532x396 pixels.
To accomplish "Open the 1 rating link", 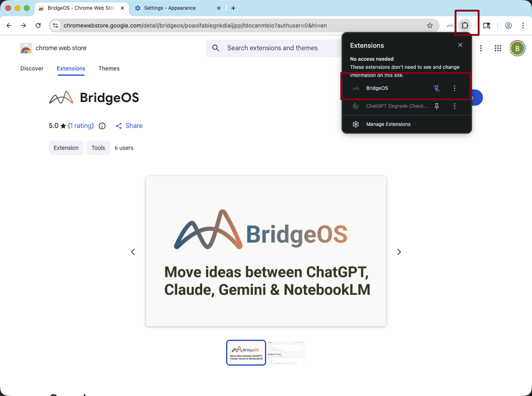I will (81, 126).
